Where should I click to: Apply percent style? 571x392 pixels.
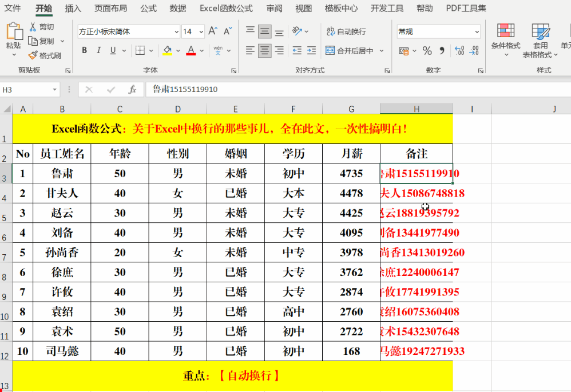[427, 50]
